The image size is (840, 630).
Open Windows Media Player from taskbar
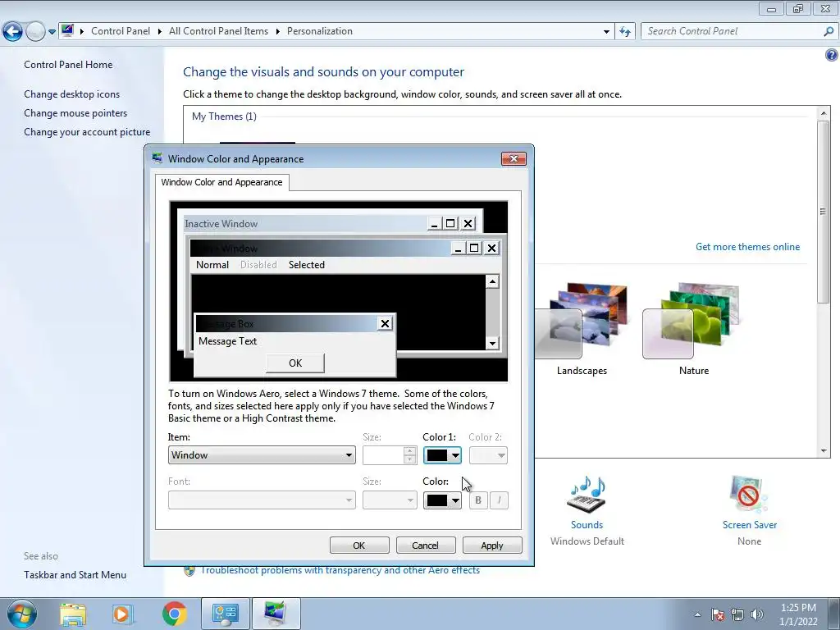click(x=121, y=614)
